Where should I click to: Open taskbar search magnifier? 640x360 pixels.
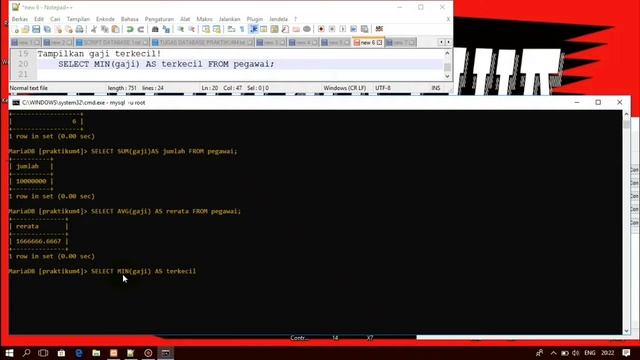coord(27,353)
